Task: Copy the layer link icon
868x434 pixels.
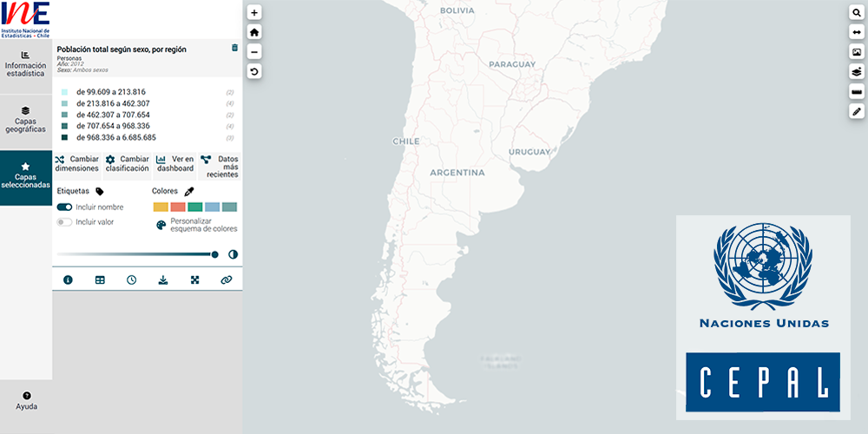Action: pyautogui.click(x=227, y=280)
